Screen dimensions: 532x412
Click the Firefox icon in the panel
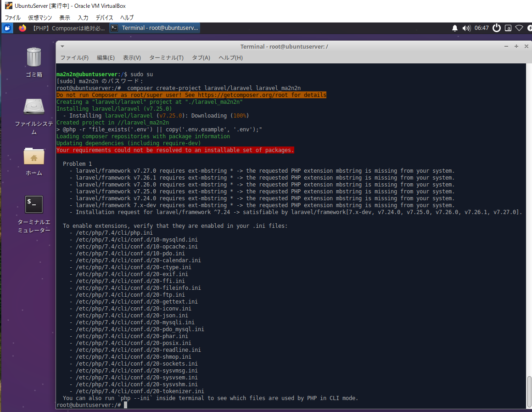click(x=22, y=28)
